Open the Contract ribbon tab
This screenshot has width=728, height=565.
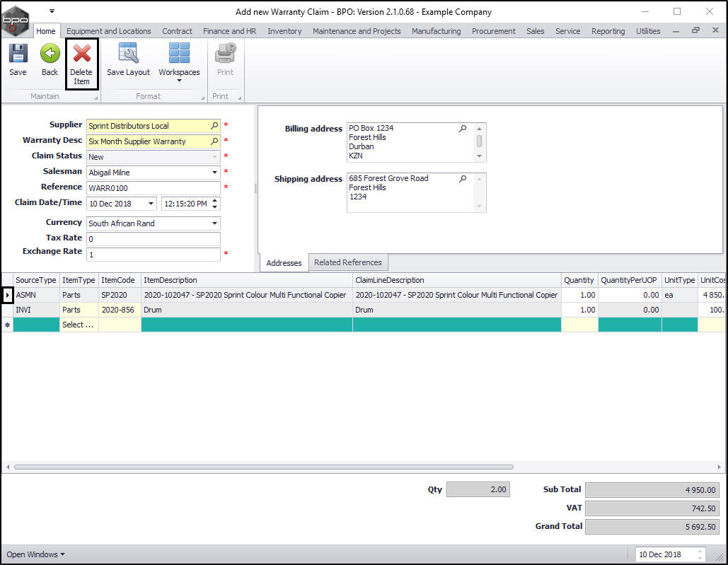point(177,31)
